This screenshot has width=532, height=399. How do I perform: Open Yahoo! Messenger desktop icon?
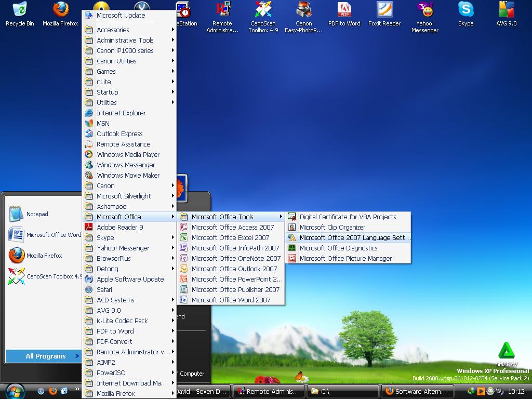tap(425, 17)
